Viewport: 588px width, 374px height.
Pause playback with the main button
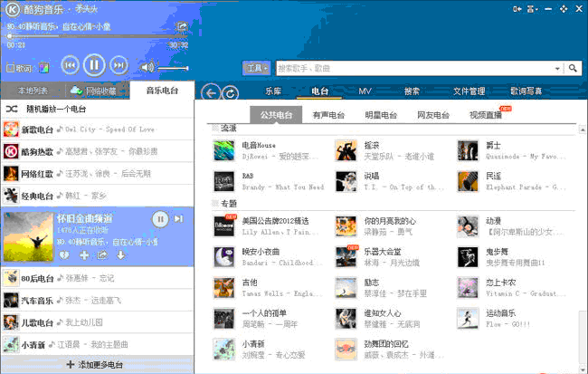[x=94, y=65]
